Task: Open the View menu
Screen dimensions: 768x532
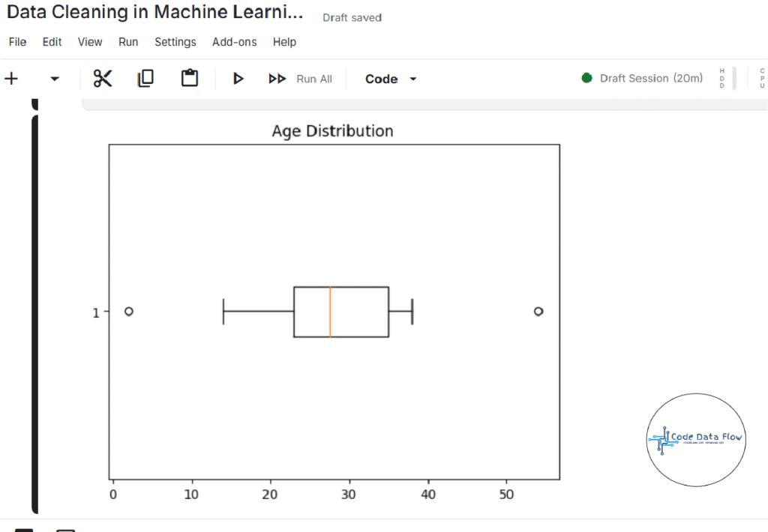Action: [90, 42]
